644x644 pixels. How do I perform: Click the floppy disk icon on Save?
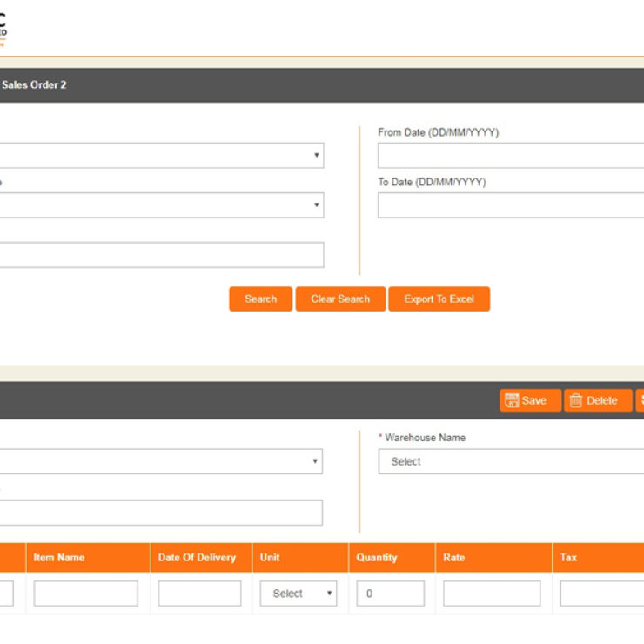tap(512, 400)
